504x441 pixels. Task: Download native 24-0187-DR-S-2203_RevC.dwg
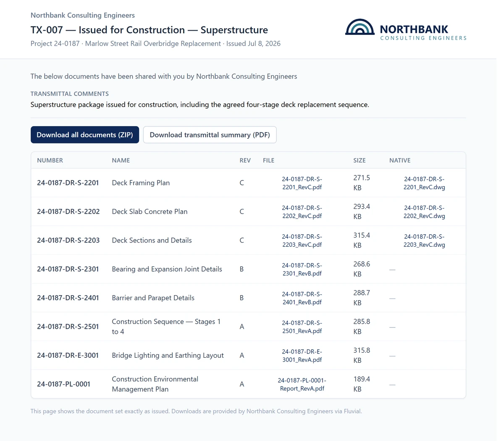coord(424,240)
